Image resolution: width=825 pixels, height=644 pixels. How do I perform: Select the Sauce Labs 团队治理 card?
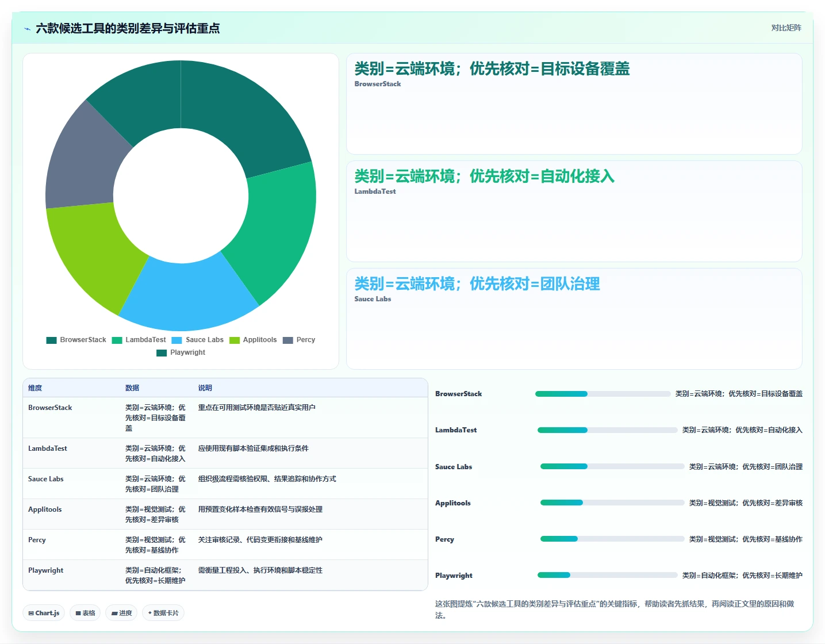pyautogui.click(x=574, y=319)
